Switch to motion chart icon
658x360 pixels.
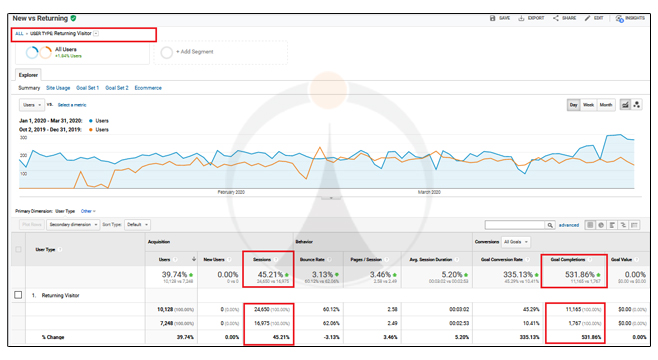[x=637, y=105]
